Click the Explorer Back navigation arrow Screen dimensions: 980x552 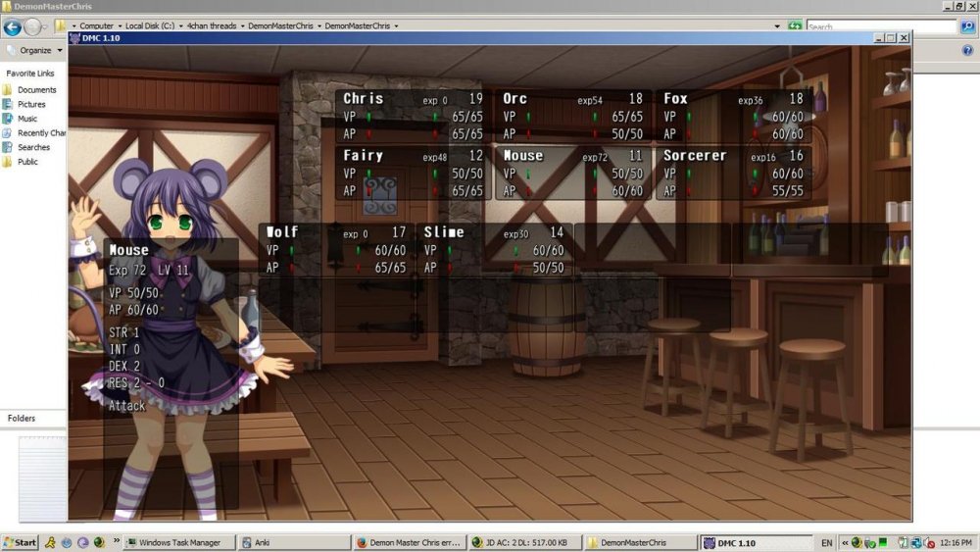(13, 26)
